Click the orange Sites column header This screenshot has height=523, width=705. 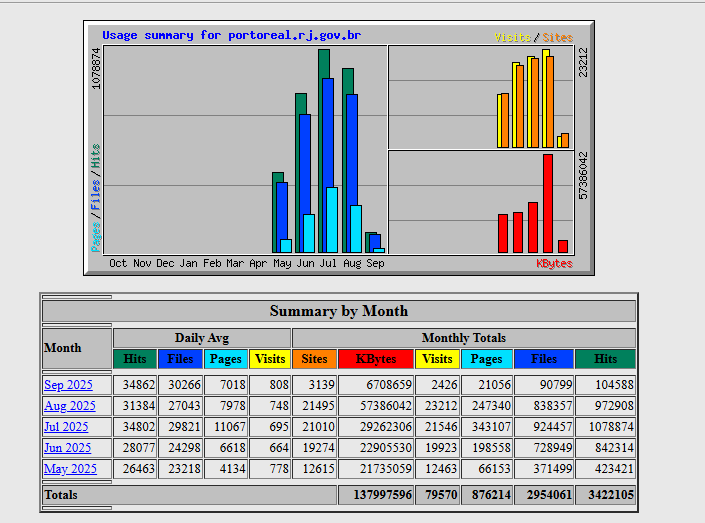[x=314, y=359]
